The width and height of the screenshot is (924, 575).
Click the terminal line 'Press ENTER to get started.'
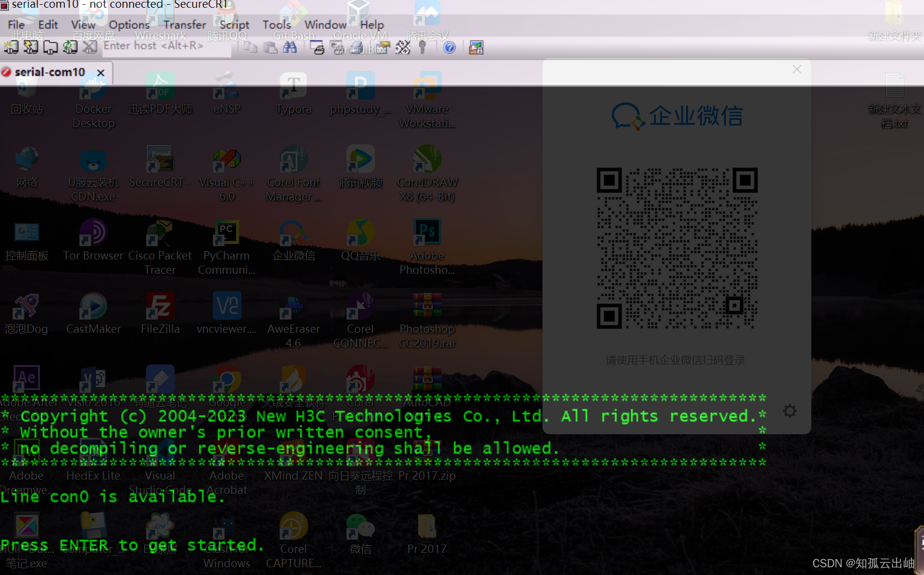tap(132, 545)
